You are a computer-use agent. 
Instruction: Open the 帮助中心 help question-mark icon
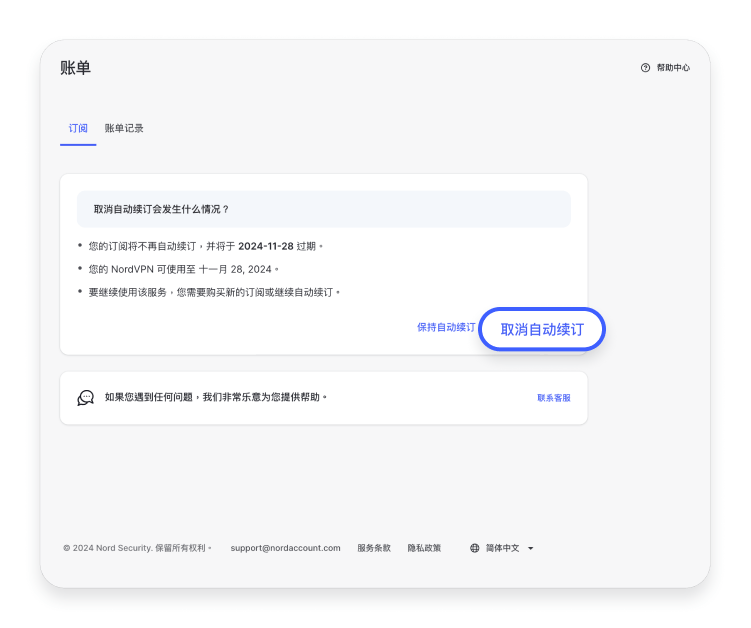(645, 68)
